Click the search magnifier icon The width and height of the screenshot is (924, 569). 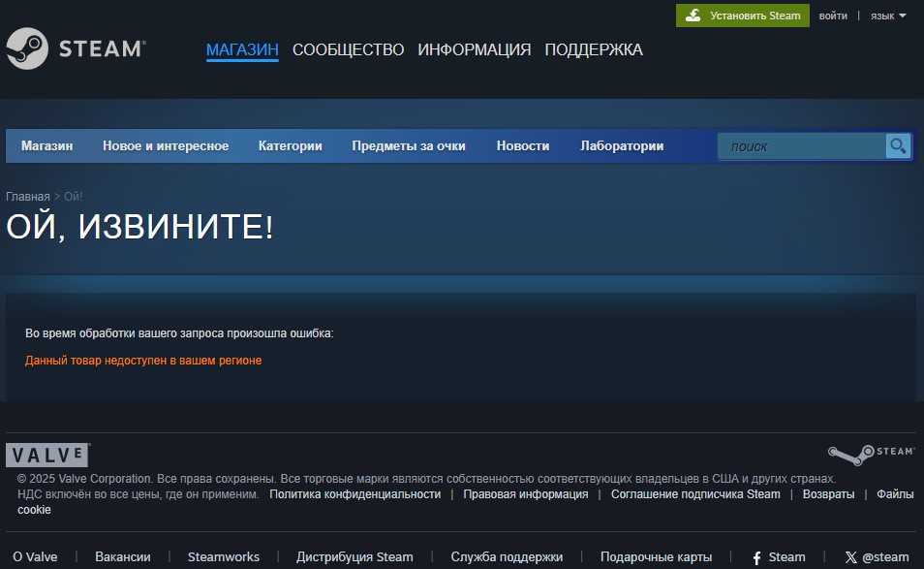coord(898,146)
